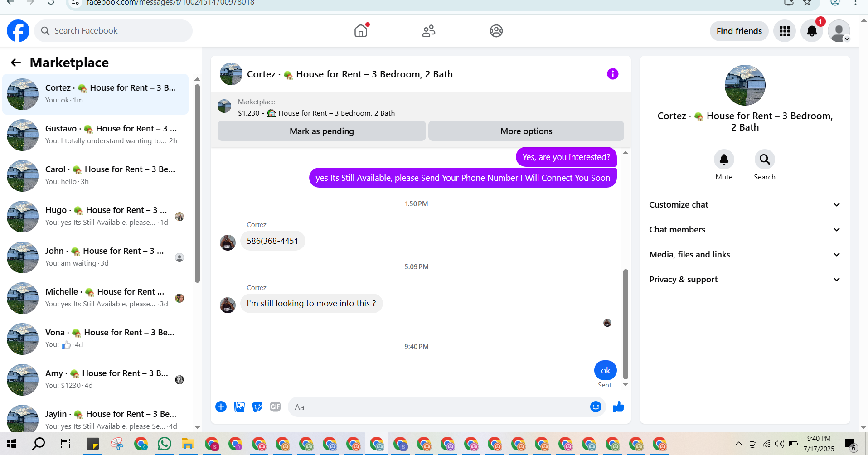Bookmark this page with the star icon
This screenshot has height=455, width=868.
[x=807, y=3]
